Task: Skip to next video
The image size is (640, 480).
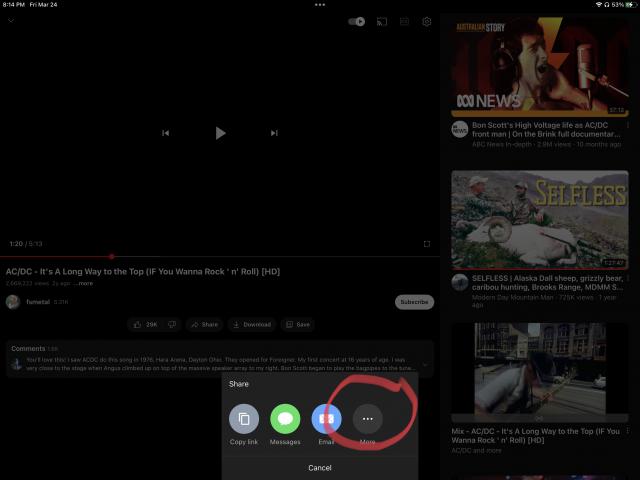Action: pos(274,133)
